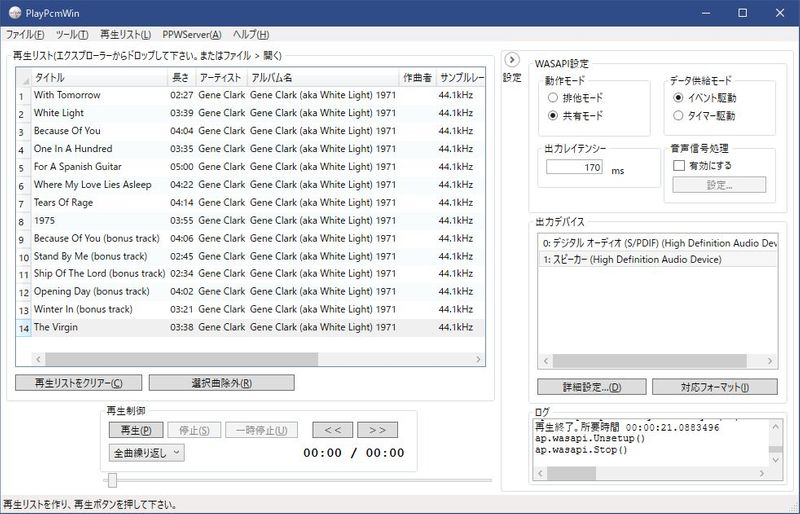The height and width of the screenshot is (514, 800).
Task: Click the 出力レイテンシー latency input field
Action: coord(574,168)
